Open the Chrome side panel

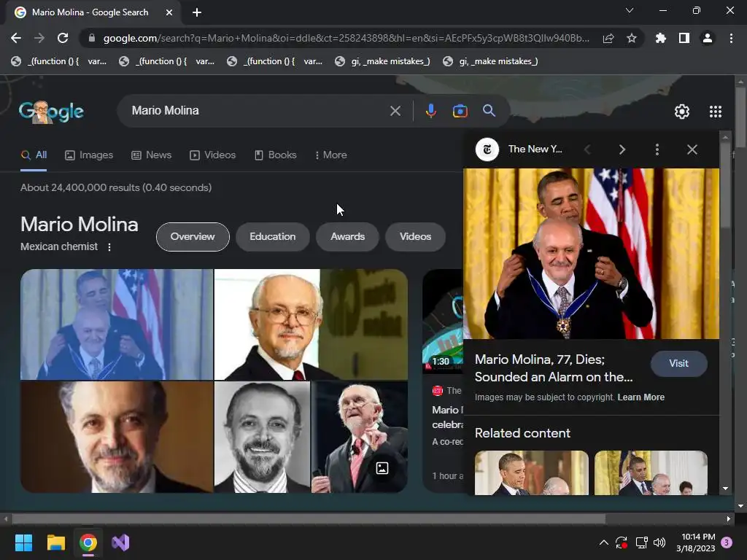point(684,38)
